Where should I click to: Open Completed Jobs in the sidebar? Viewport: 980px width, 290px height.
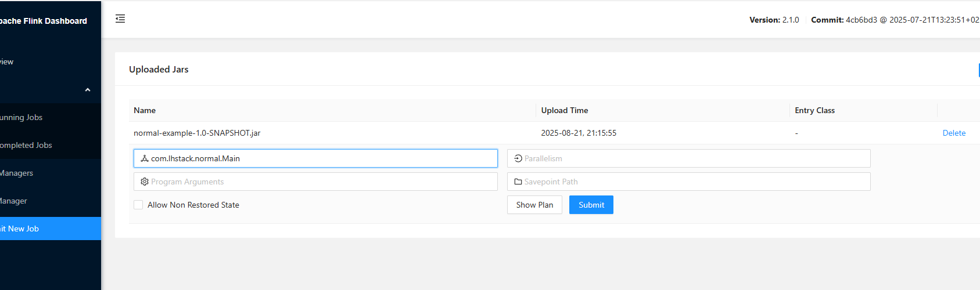point(26,145)
